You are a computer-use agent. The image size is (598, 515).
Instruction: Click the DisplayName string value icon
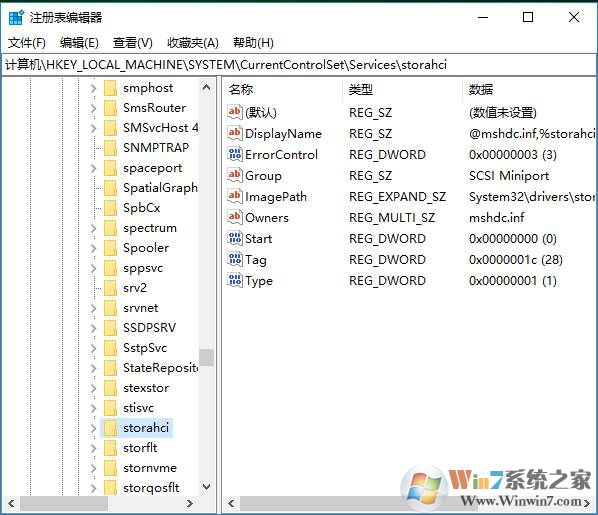235,133
